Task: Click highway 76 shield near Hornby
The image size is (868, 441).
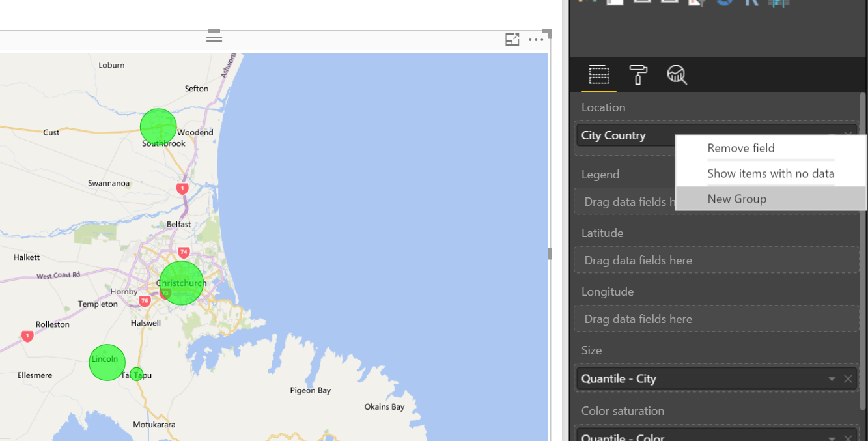Action: point(145,300)
